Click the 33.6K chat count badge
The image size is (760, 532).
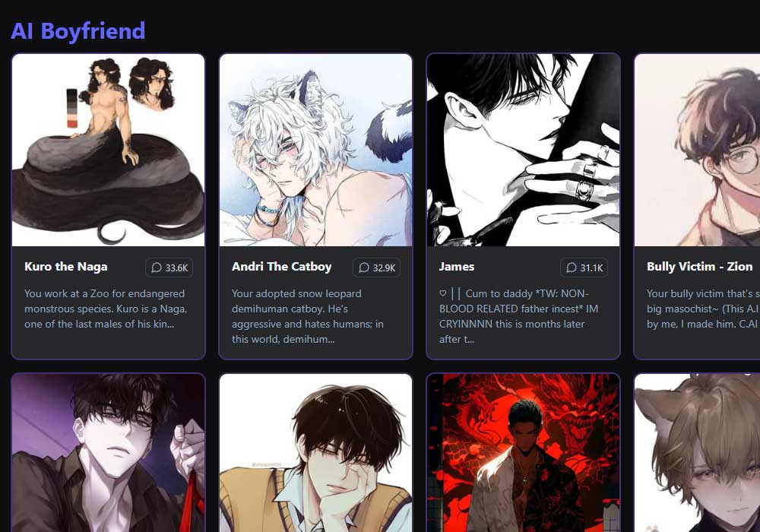169,268
